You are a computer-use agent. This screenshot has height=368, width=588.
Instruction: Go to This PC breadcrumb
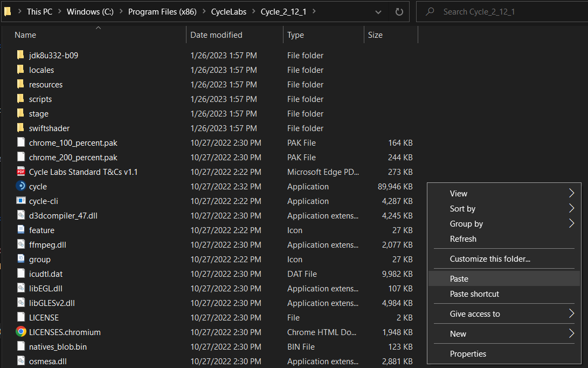click(39, 12)
